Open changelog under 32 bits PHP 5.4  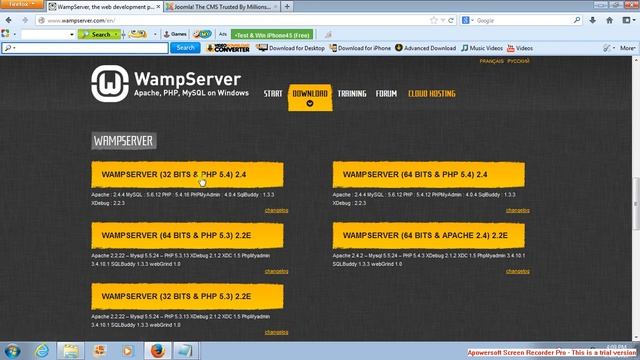coord(276,210)
